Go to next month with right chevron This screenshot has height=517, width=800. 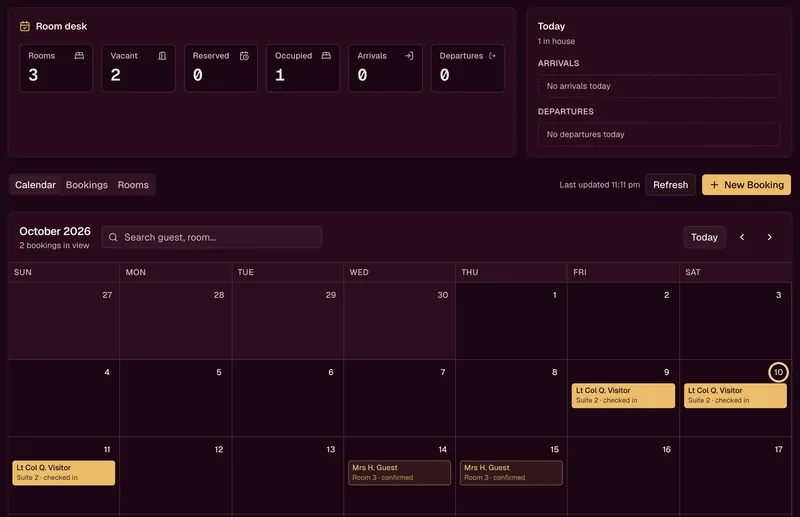769,237
